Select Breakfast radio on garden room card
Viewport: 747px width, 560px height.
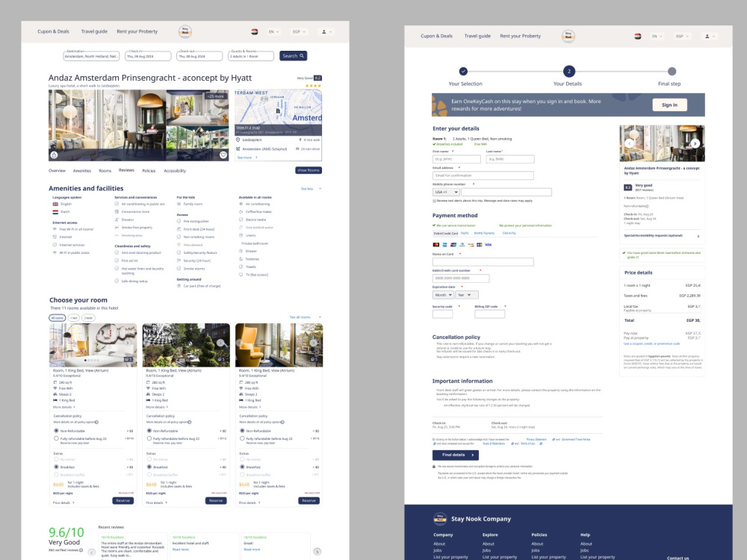149,467
